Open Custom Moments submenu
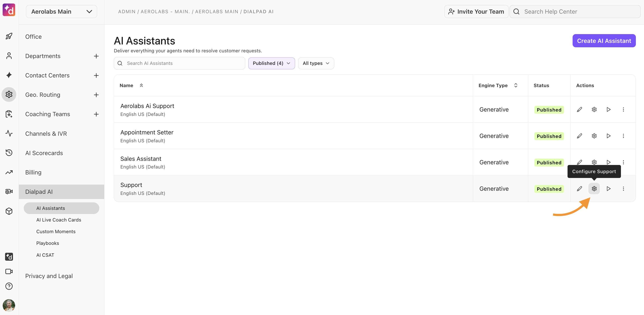This screenshot has width=644, height=315. pyautogui.click(x=56, y=231)
